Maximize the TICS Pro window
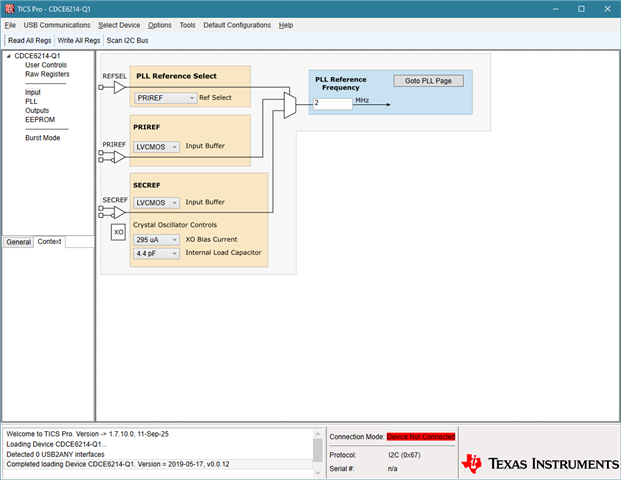This screenshot has width=621, height=480. tap(581, 9)
